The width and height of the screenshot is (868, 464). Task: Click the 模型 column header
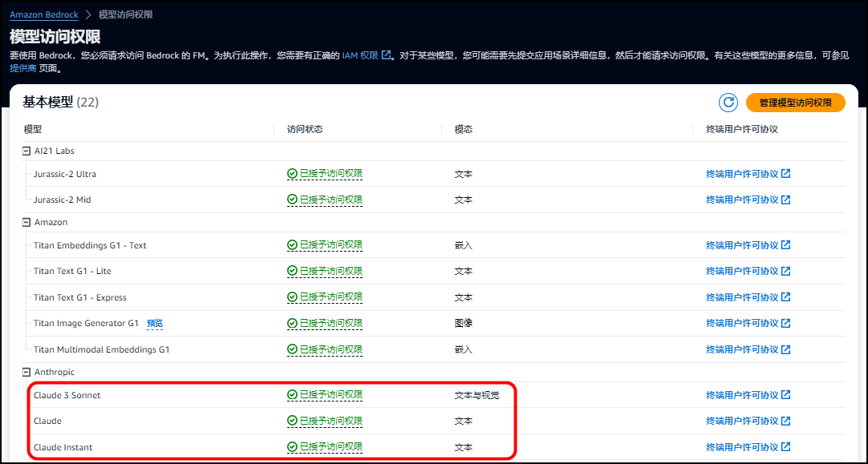coord(33,129)
